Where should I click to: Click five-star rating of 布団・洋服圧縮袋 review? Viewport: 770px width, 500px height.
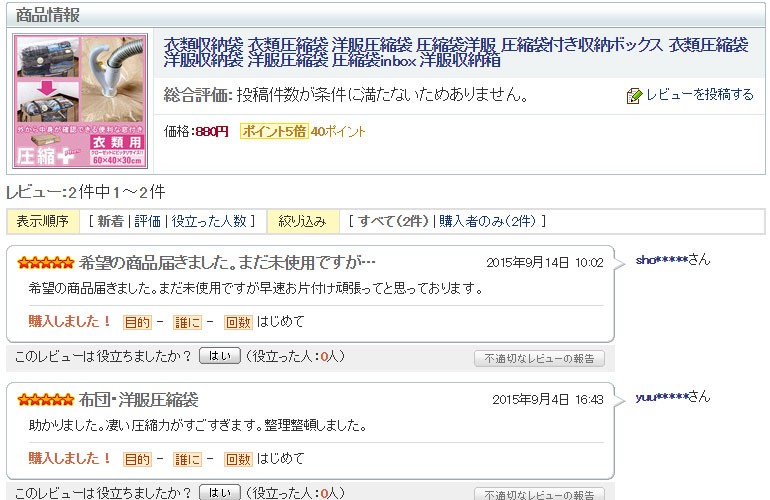46,400
